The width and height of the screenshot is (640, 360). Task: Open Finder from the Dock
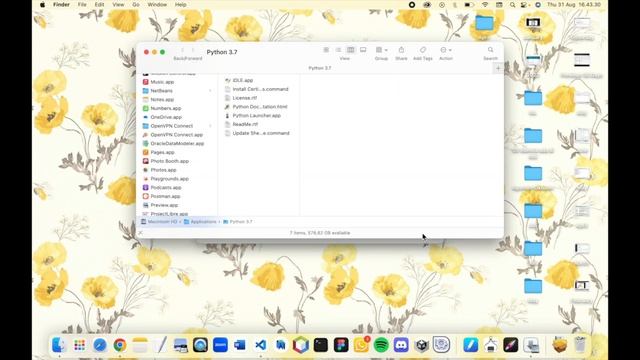(x=59, y=345)
